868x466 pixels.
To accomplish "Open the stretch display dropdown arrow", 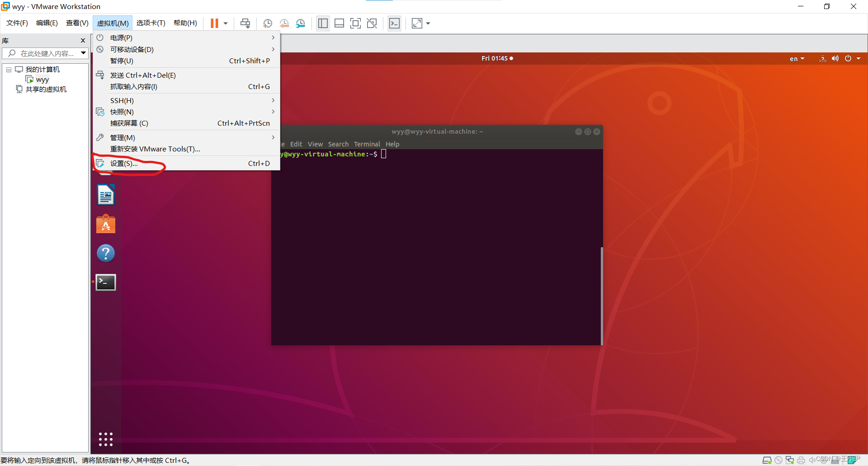I will [428, 23].
